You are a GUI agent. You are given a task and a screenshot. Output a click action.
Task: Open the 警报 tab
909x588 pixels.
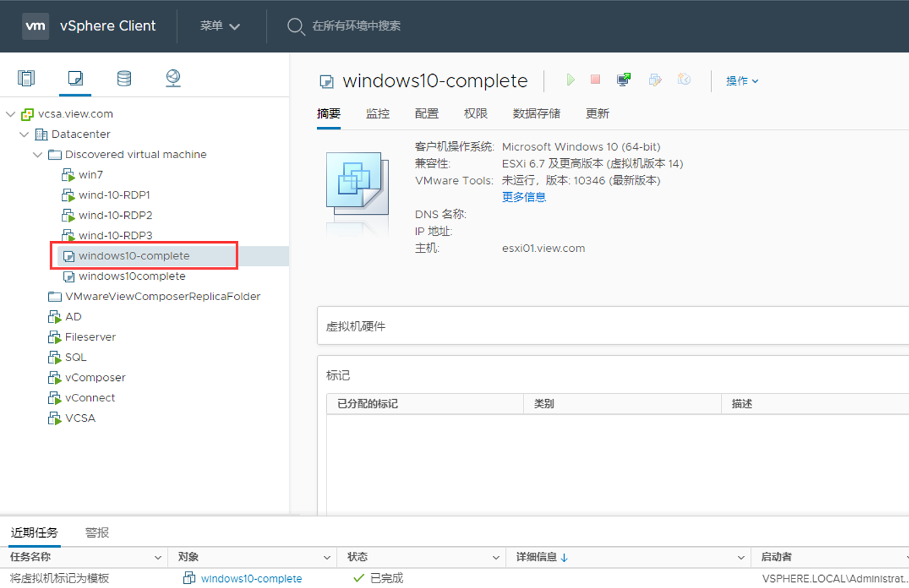tap(97, 532)
